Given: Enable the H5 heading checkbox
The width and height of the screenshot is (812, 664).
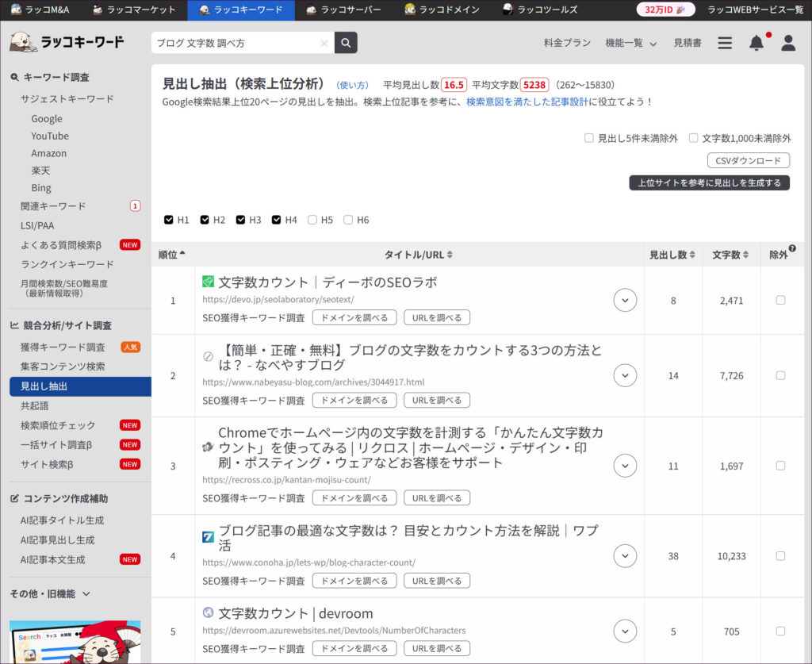Looking at the screenshot, I should [x=312, y=220].
